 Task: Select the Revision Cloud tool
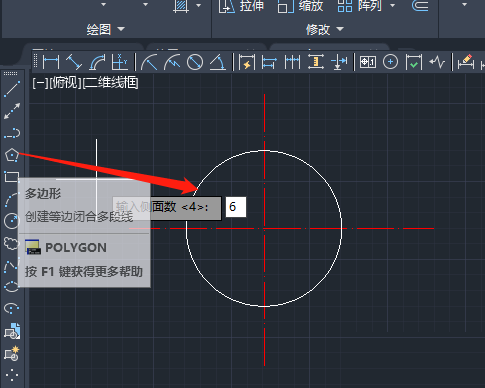(x=11, y=243)
